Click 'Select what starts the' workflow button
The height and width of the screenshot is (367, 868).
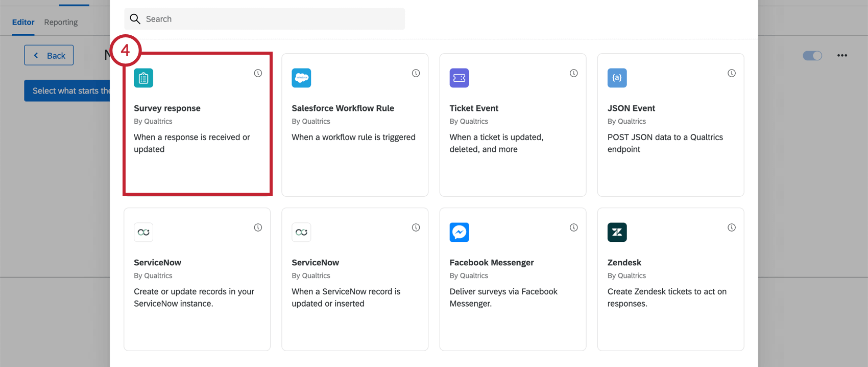[x=67, y=90]
